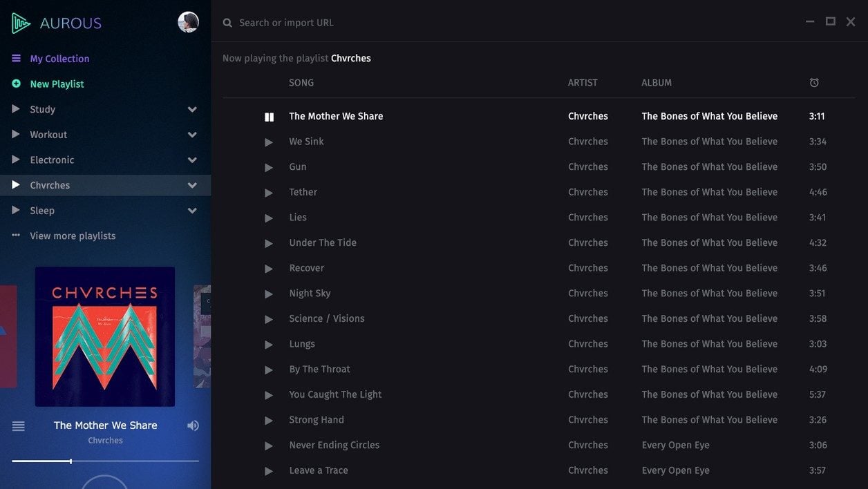868x489 pixels.
Task: Play the song By The Throat
Action: [269, 370]
